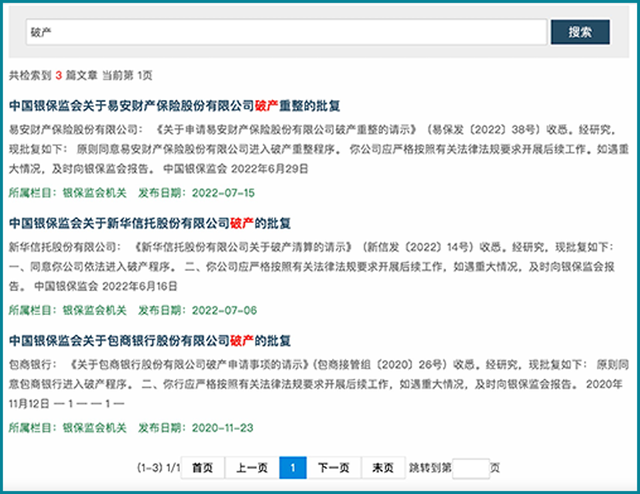The image size is (640, 494).
Task: Focus the 跳转到第 page number input
Action: coord(471,468)
